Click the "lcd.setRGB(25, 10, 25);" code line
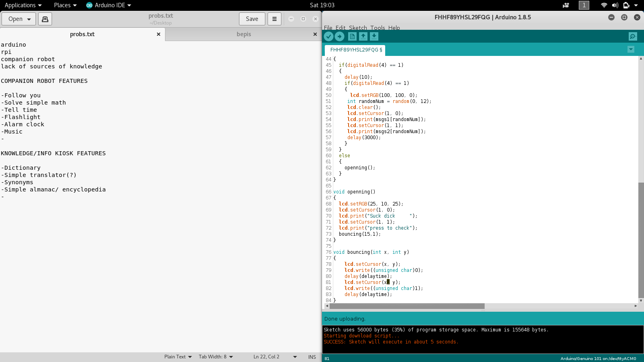 pyautogui.click(x=371, y=204)
